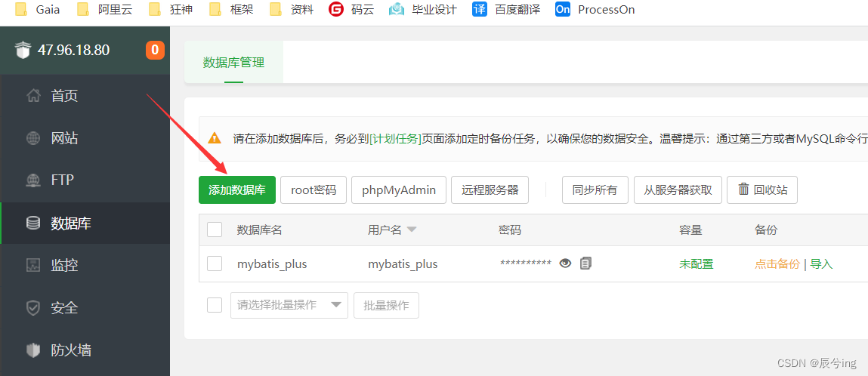Show the mybatis_plus password with eye icon
Image resolution: width=868 pixels, height=376 pixels.
(x=565, y=264)
